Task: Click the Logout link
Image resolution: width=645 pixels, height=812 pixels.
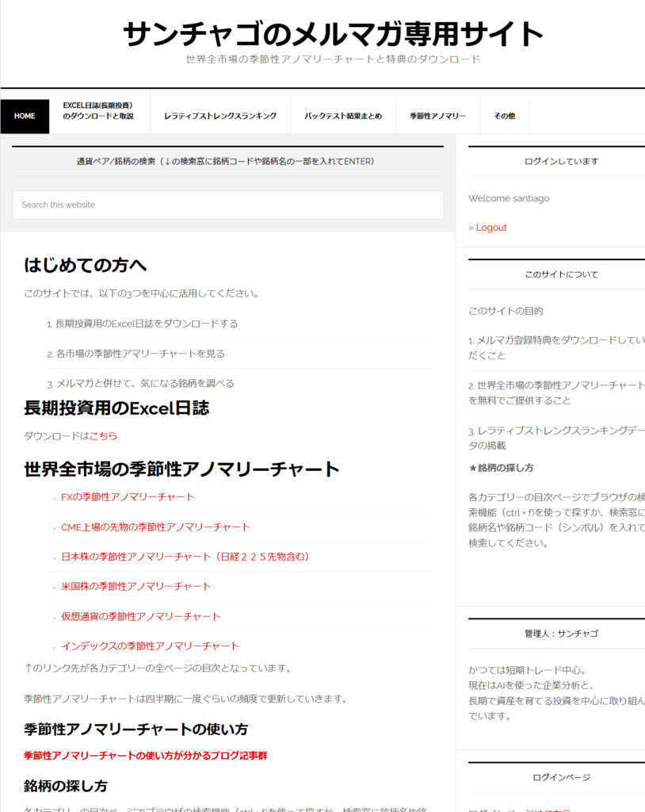Action: [491, 227]
